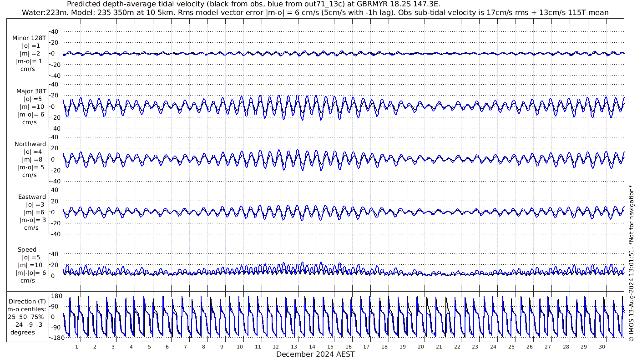This screenshot has width=637, height=364.
Task: Click the 'Speed' panel label
Action: click(x=27, y=249)
